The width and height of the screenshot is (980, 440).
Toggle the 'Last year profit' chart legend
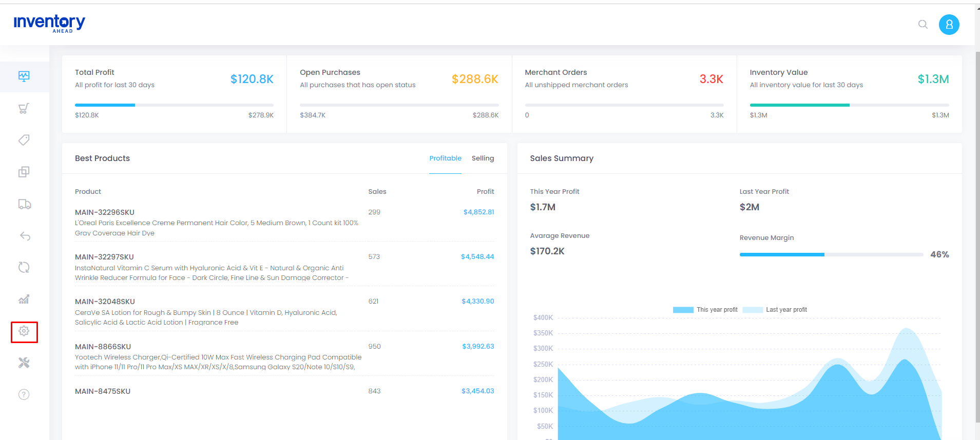click(775, 310)
